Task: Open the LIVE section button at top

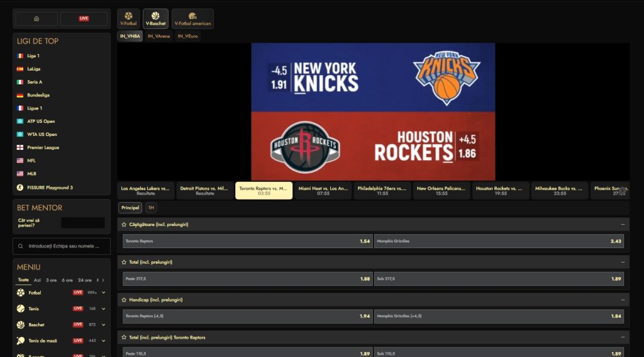Action: (84, 18)
